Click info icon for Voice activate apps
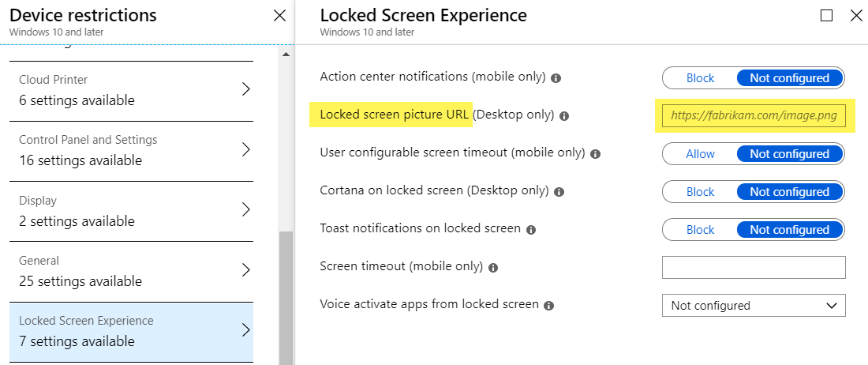 pyautogui.click(x=549, y=306)
